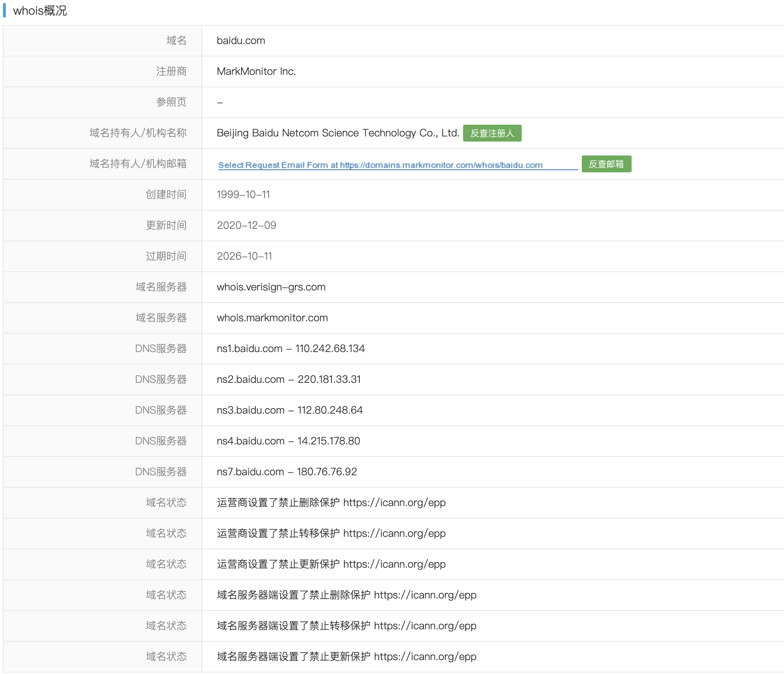Click the ns4.baidu.com DNS entry
The height and width of the screenshot is (674, 784).
coord(288,441)
